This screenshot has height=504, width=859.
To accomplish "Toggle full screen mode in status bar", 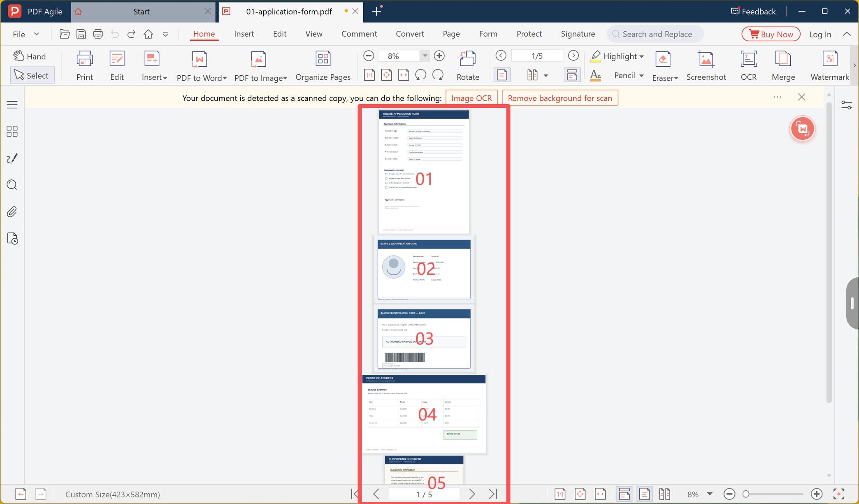I will pyautogui.click(x=839, y=494).
